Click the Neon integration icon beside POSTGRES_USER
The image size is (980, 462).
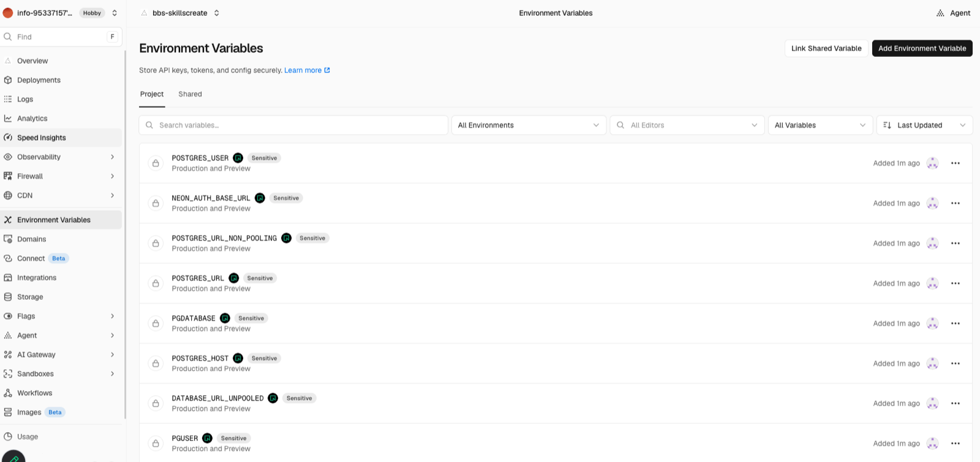[x=238, y=158]
